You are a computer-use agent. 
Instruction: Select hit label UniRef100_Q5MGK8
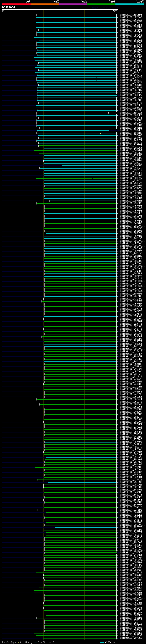click(131, 552)
